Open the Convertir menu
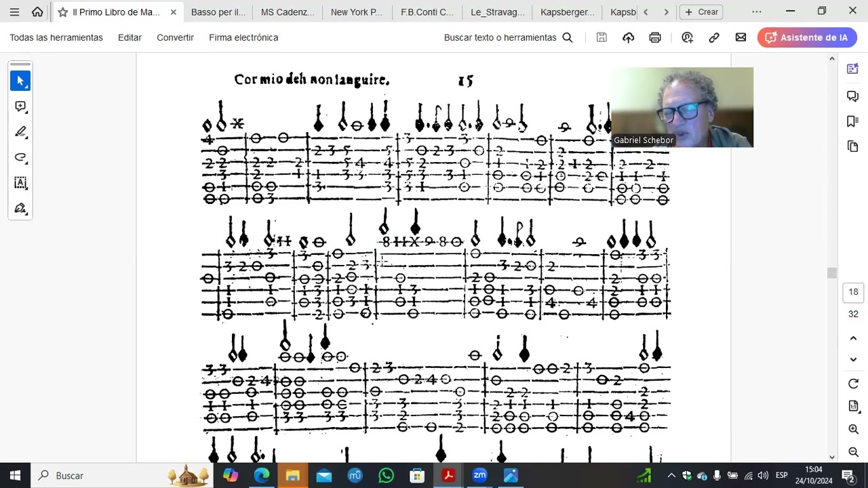This screenshot has width=868, height=488. tap(175, 37)
